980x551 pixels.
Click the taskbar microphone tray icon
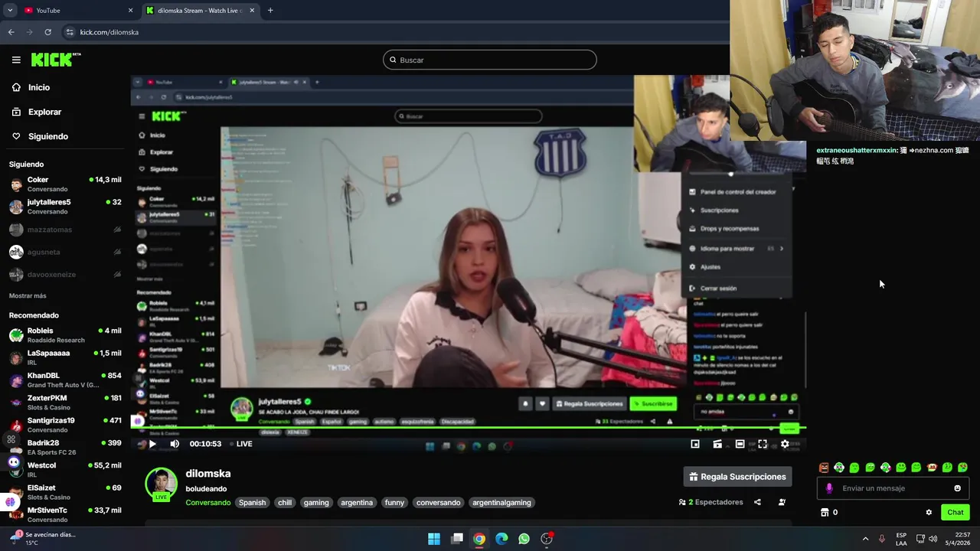(x=882, y=539)
